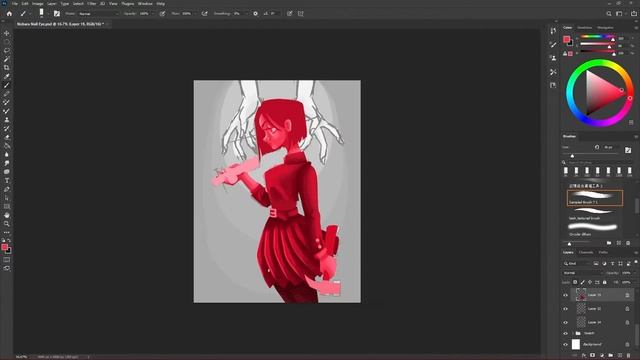Toggle the layer filter on/off switch
The width and height of the screenshot is (640, 360).
tap(636, 262)
